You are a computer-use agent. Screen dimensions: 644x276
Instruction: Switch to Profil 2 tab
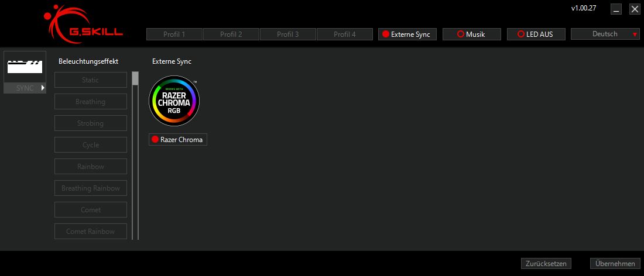pos(231,34)
